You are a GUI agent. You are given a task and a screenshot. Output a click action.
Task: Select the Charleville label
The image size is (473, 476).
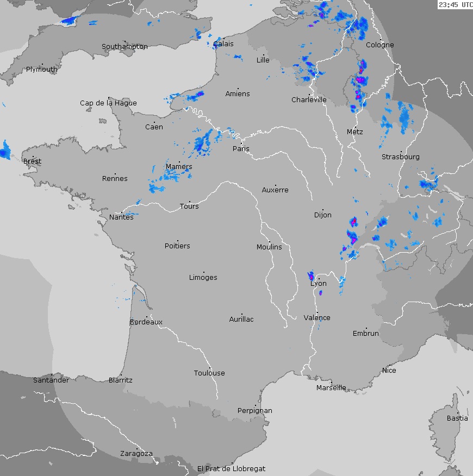(309, 99)
